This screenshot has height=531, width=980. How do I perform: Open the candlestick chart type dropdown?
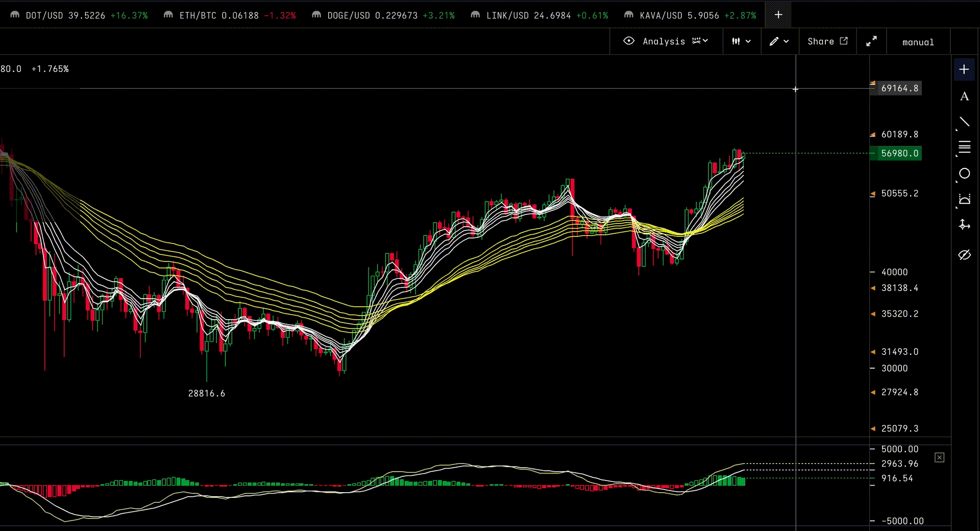pyautogui.click(x=741, y=41)
